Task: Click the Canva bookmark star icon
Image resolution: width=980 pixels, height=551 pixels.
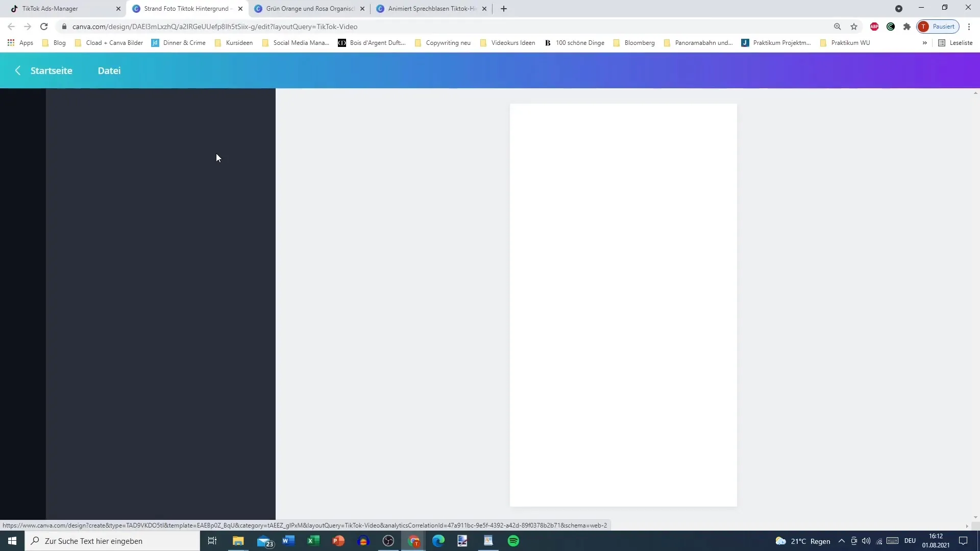Action: coord(853,26)
